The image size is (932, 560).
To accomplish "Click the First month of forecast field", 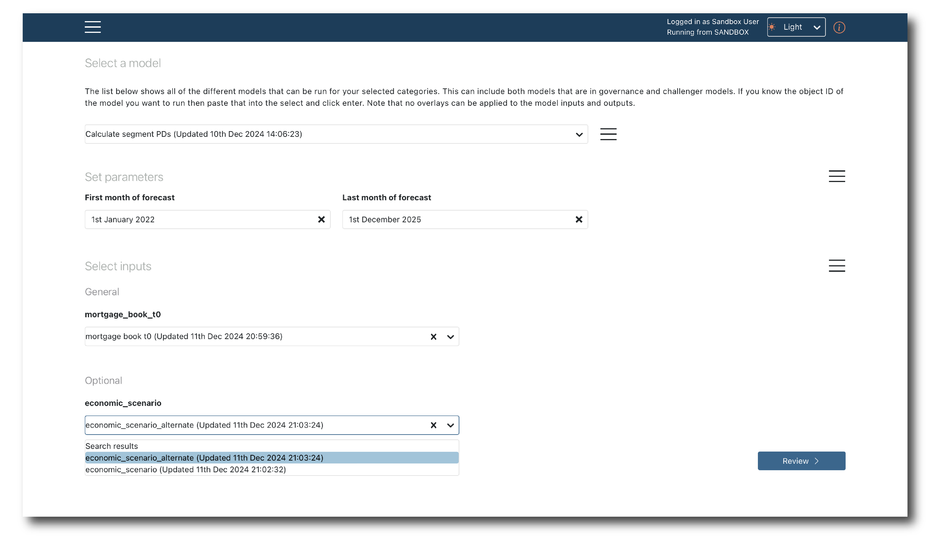I will (x=200, y=219).
